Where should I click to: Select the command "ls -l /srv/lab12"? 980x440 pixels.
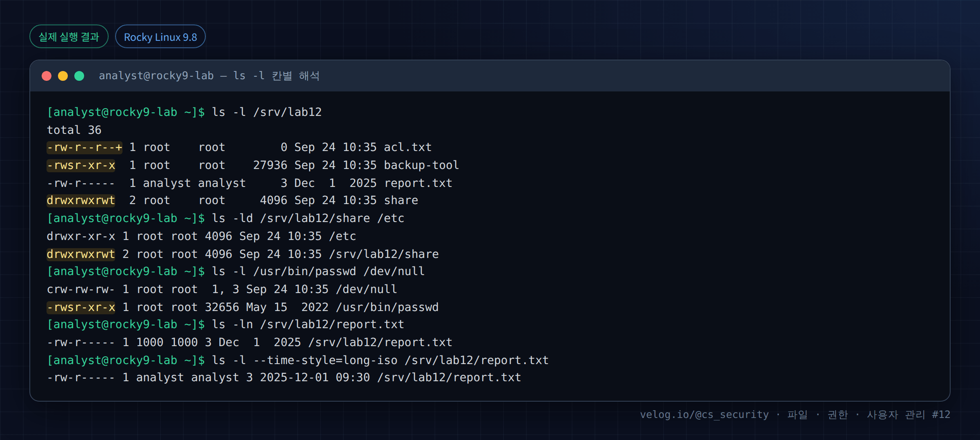tap(267, 112)
